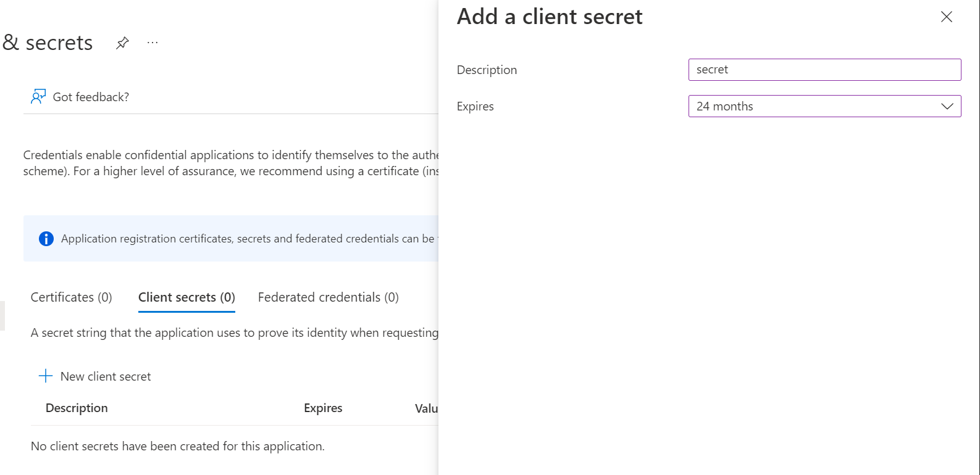Sort by the Expires column header
This screenshot has width=980, height=475.
(323, 408)
